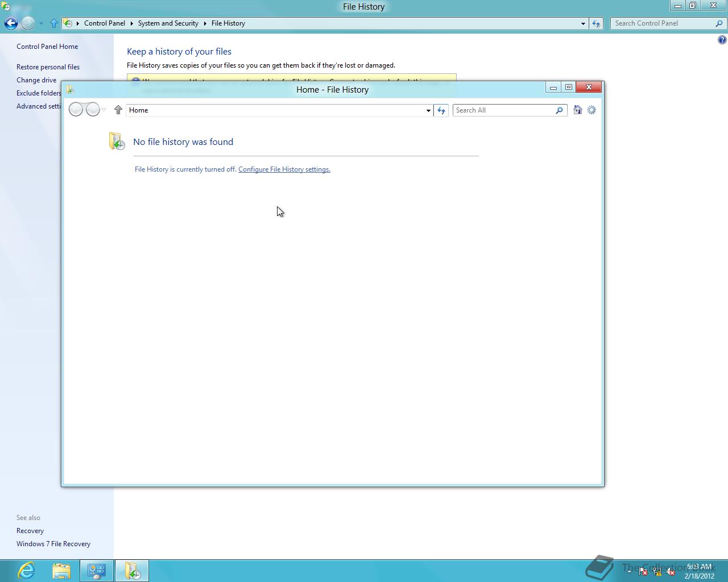
Task: Maximize the Home - File History window
Action: click(x=568, y=87)
